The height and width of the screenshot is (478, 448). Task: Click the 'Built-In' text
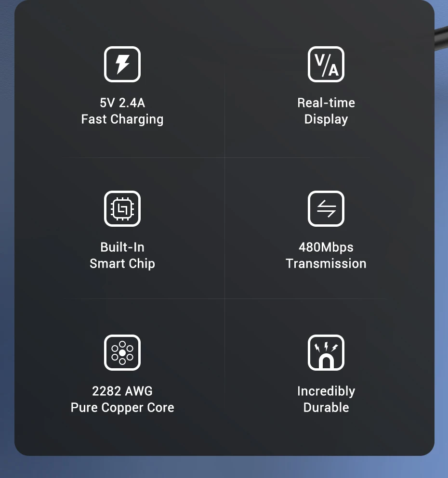point(122,247)
